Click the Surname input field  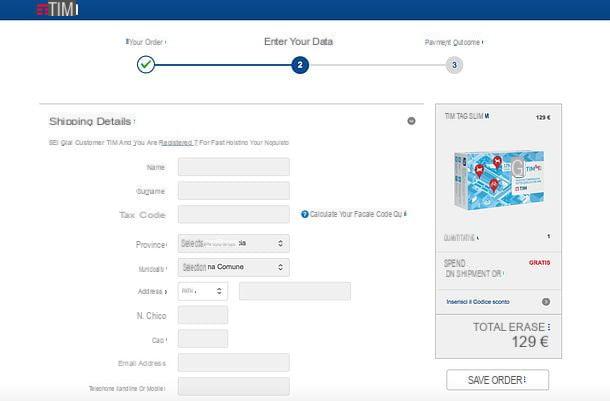click(233, 191)
